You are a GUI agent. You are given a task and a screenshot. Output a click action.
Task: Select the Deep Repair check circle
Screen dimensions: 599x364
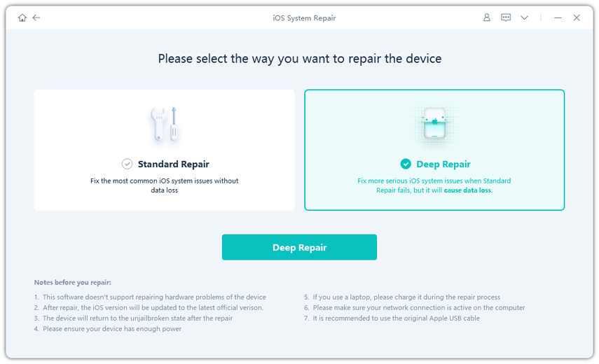tap(406, 164)
